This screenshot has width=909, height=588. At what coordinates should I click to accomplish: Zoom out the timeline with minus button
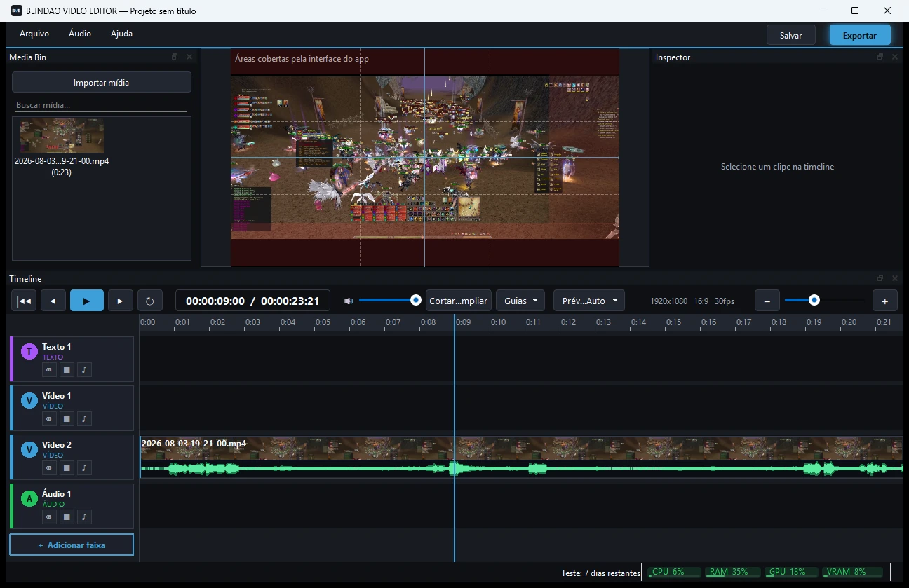767,301
